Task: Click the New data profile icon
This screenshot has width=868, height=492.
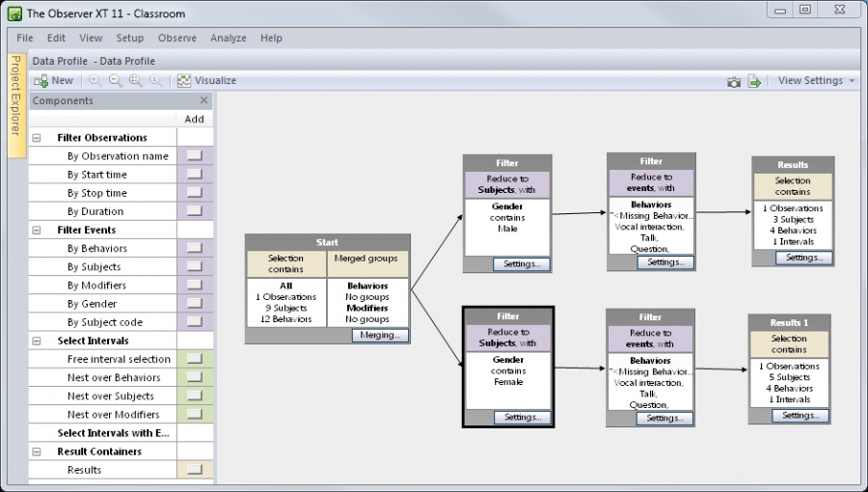Action: [x=41, y=81]
